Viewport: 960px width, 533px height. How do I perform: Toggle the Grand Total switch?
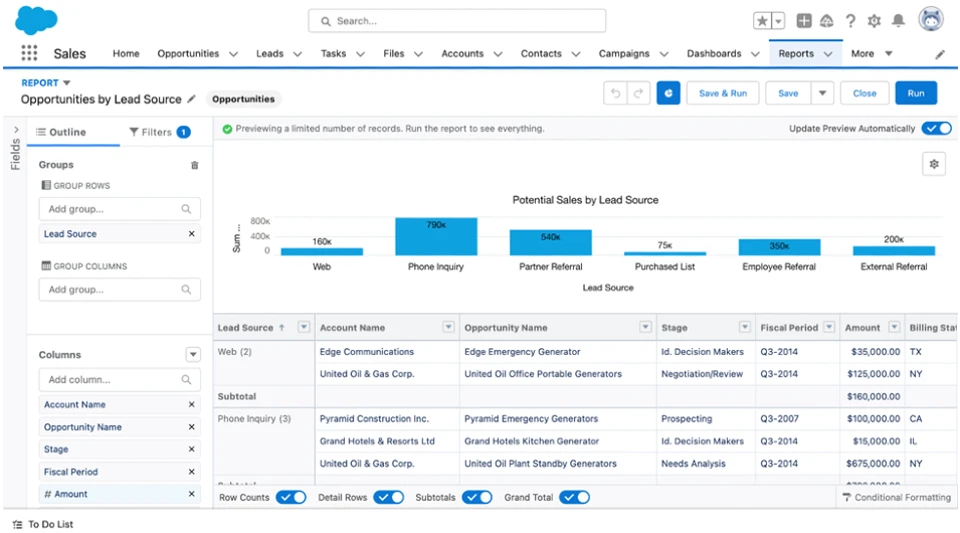pyautogui.click(x=575, y=498)
